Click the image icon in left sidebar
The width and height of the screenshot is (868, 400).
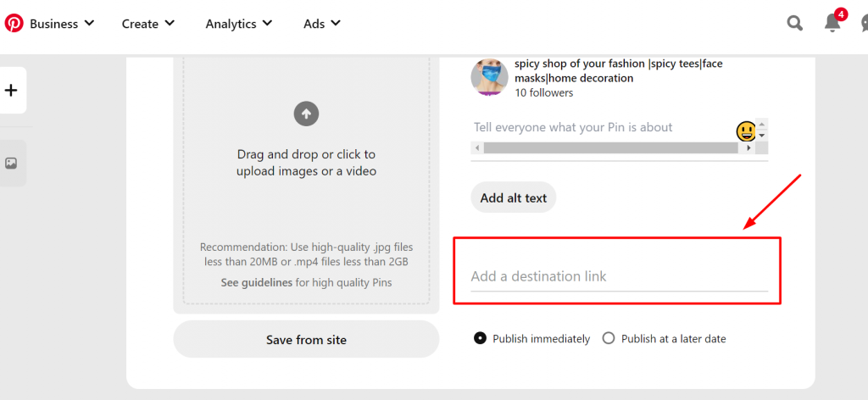(x=11, y=163)
